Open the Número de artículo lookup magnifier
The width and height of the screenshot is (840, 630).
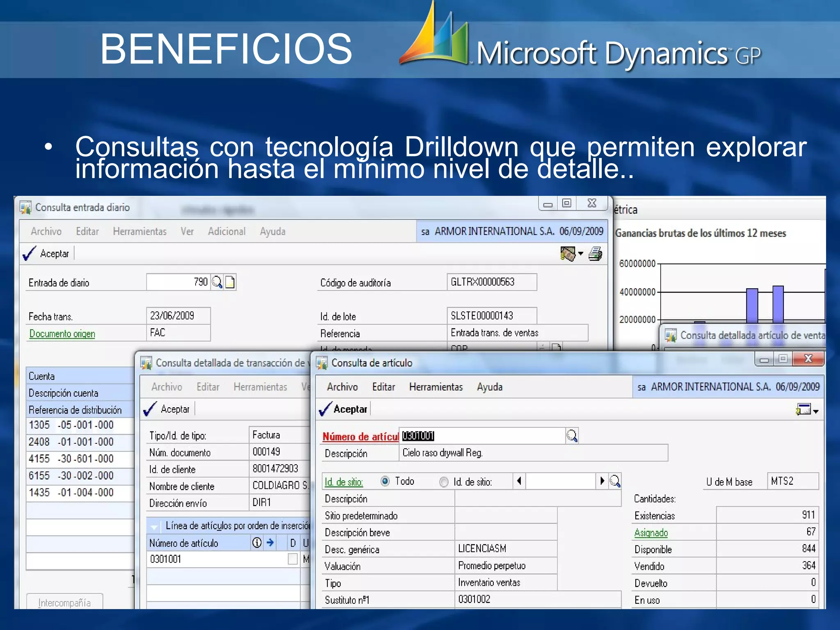click(x=572, y=436)
